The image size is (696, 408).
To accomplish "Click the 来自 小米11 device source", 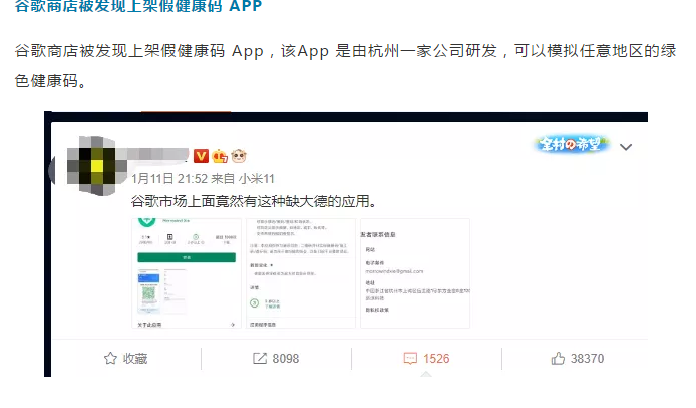I will tap(243, 179).
